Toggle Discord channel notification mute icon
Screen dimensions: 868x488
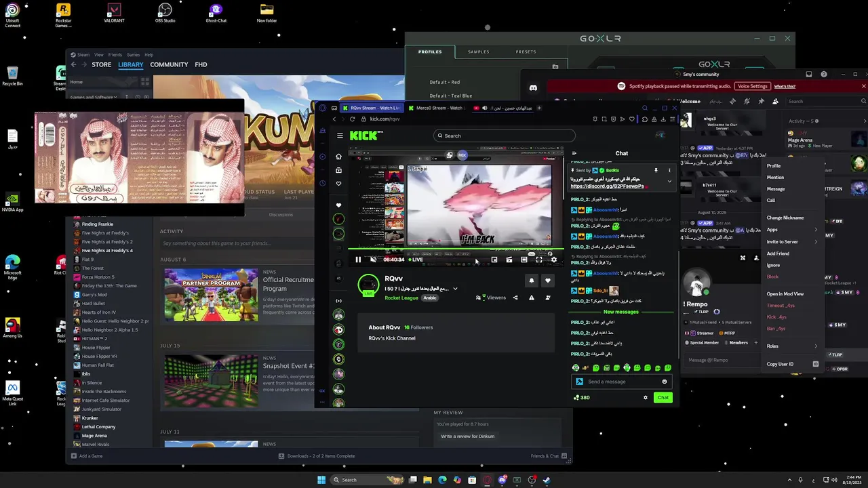tap(747, 101)
